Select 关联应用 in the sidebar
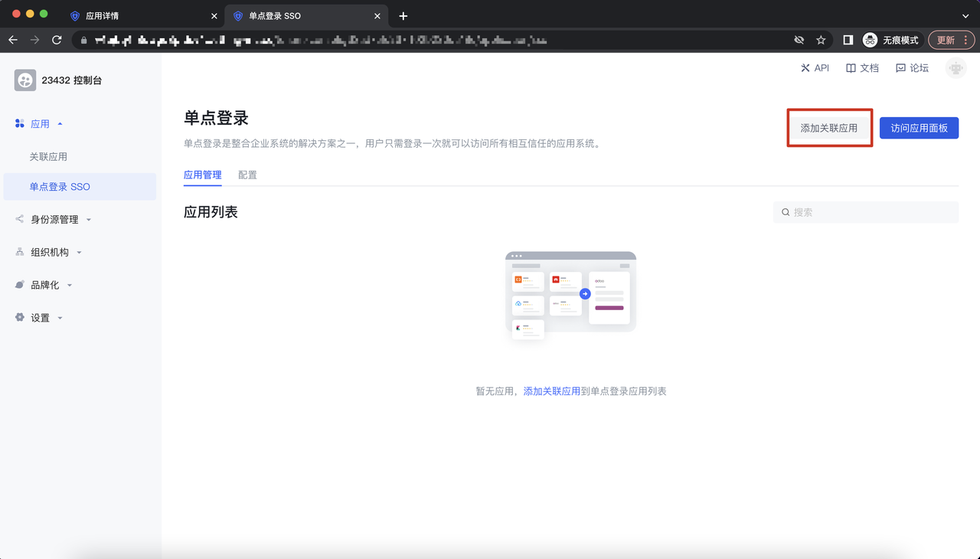980x559 pixels. [x=48, y=157]
